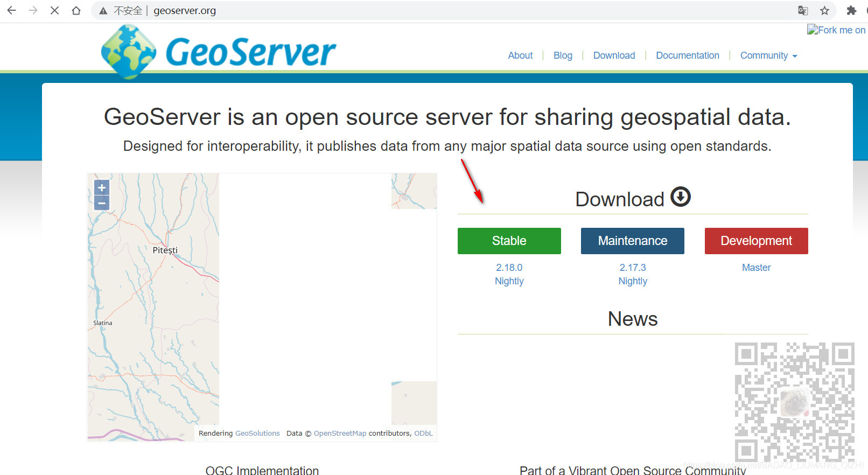Open the Download menu item

pyautogui.click(x=614, y=55)
